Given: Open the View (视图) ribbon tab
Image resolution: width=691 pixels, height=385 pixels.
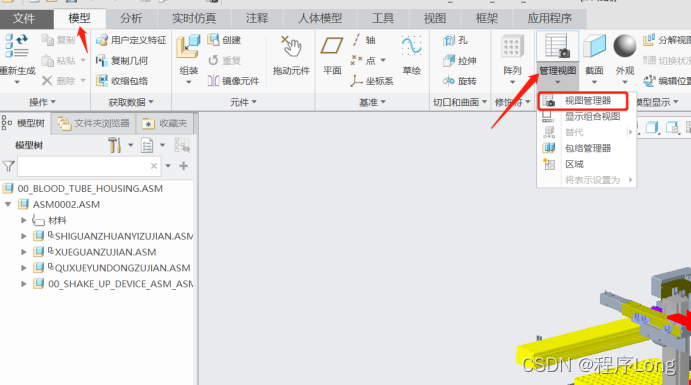Looking at the screenshot, I should 435,19.
